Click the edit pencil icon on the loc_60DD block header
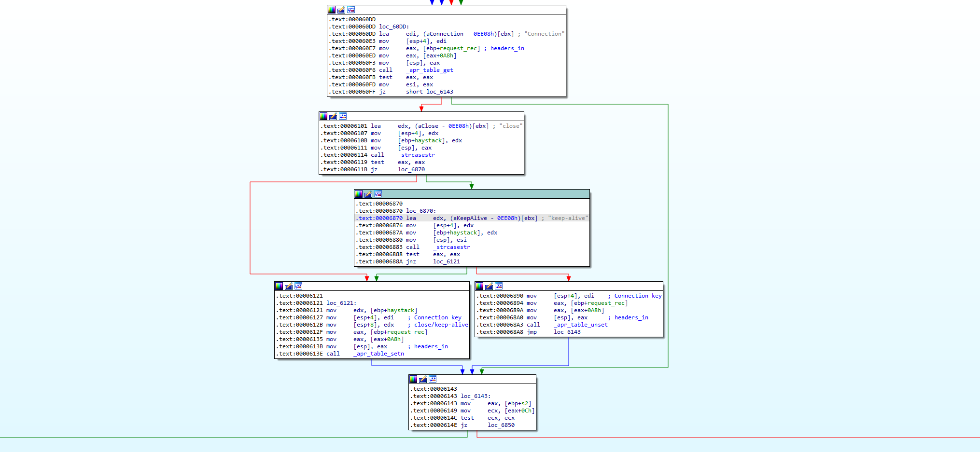 tap(341, 9)
